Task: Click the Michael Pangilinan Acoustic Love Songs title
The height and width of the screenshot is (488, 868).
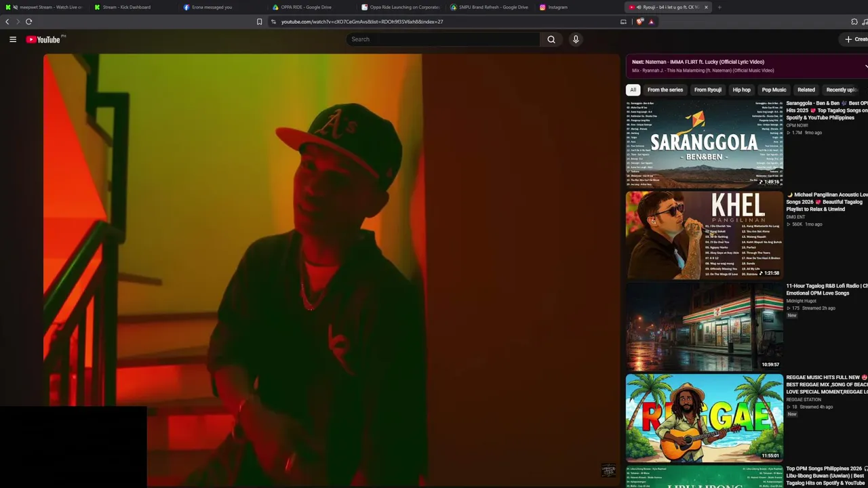Action: point(827,202)
